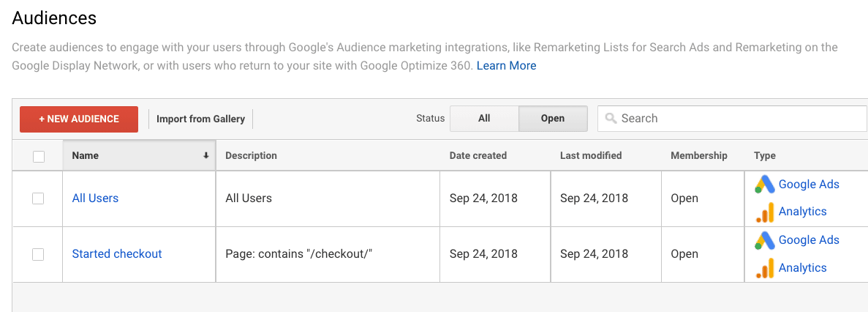Select the Open status filter
This screenshot has height=312, width=868.
553,119
